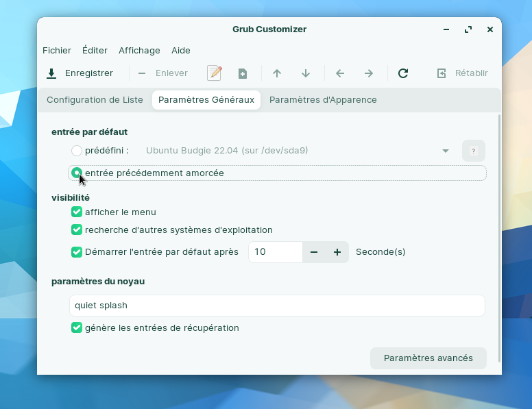Select the prédéfini radio button
Screen dimensions: 532x409
click(77, 151)
